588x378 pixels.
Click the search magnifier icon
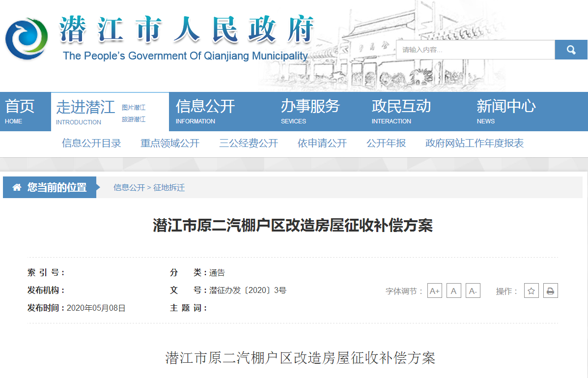coord(570,49)
